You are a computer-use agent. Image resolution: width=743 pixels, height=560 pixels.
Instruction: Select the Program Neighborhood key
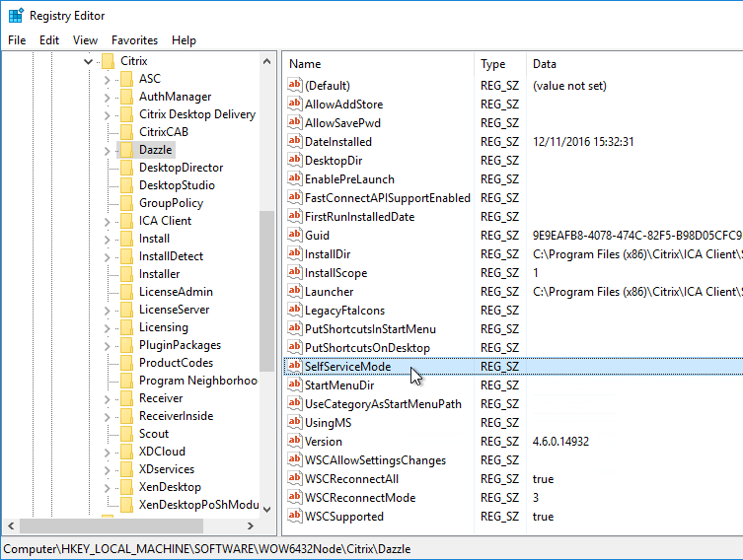coord(198,381)
